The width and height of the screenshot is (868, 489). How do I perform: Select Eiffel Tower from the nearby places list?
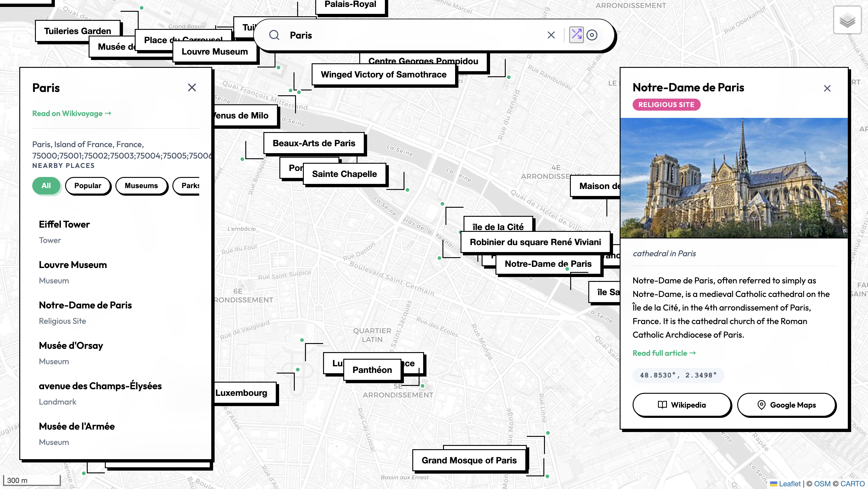click(x=64, y=224)
